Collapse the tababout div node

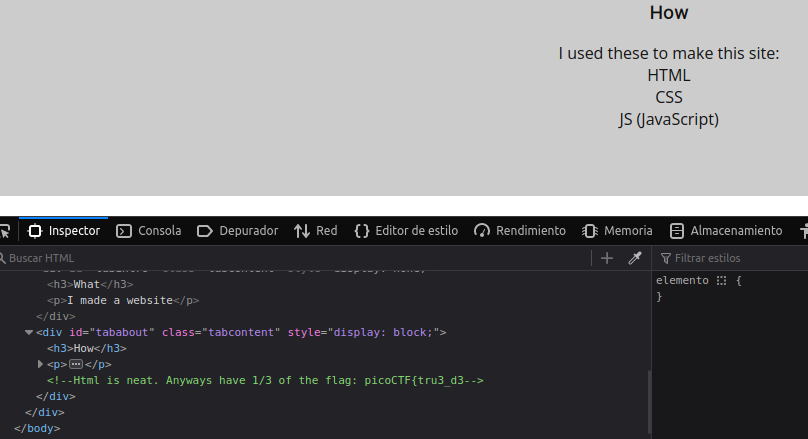tap(29, 332)
